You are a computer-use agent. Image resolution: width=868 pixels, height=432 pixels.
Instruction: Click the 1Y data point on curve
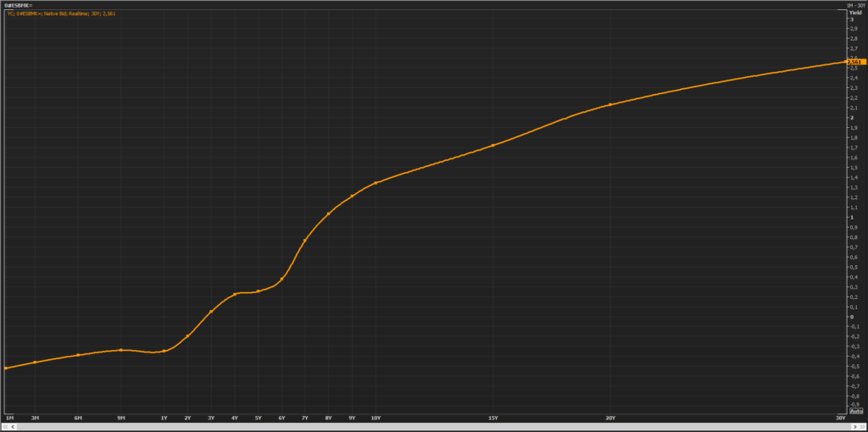(x=164, y=352)
